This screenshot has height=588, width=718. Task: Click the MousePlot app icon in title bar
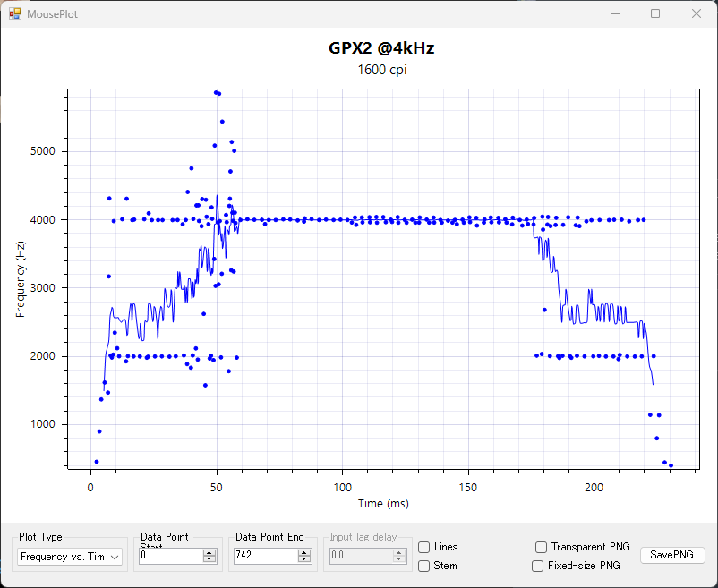[x=14, y=13]
